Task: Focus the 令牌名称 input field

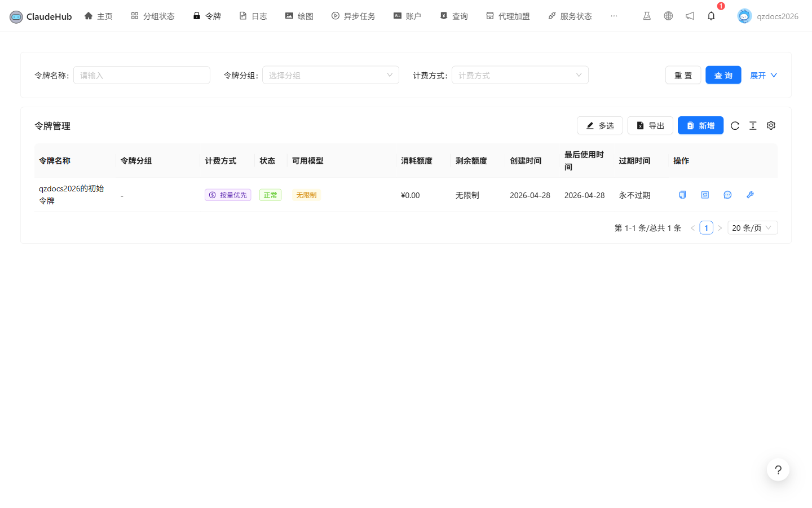Action: (x=142, y=75)
